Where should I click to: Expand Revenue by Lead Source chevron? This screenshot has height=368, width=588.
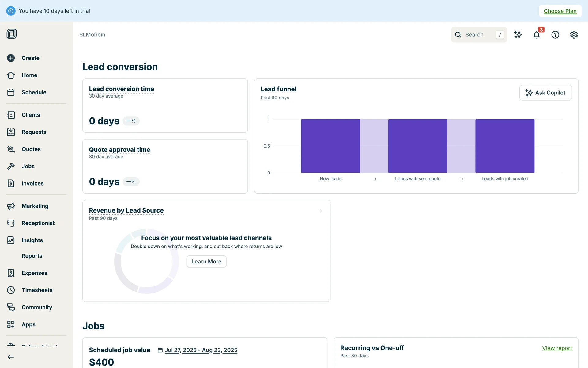[321, 211]
